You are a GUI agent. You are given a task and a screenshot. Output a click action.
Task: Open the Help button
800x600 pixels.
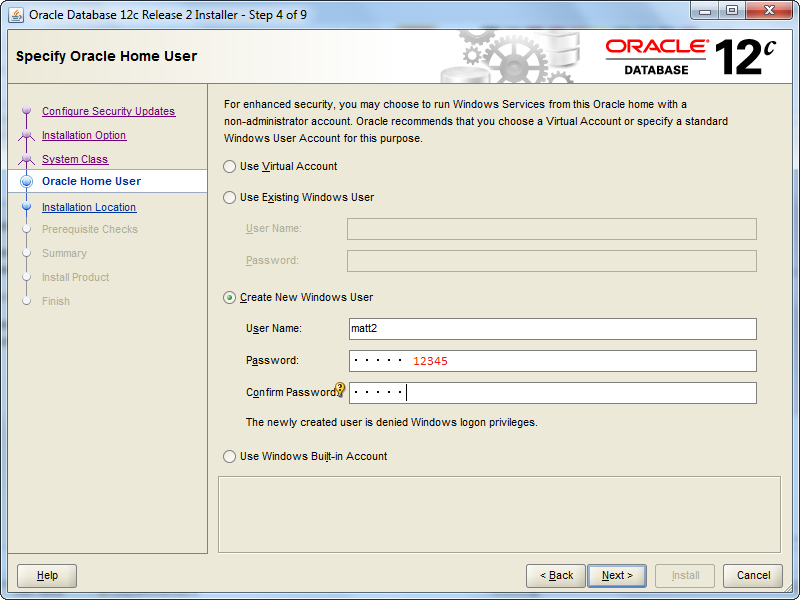47,575
